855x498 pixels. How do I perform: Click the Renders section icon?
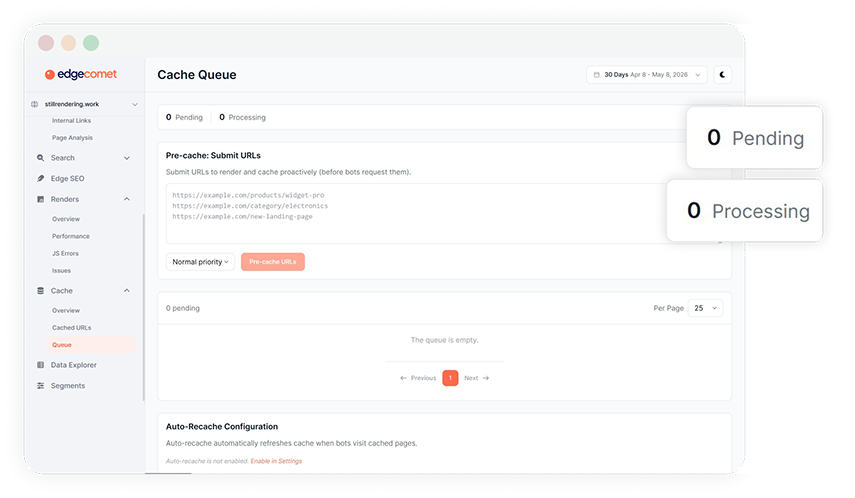click(40, 199)
